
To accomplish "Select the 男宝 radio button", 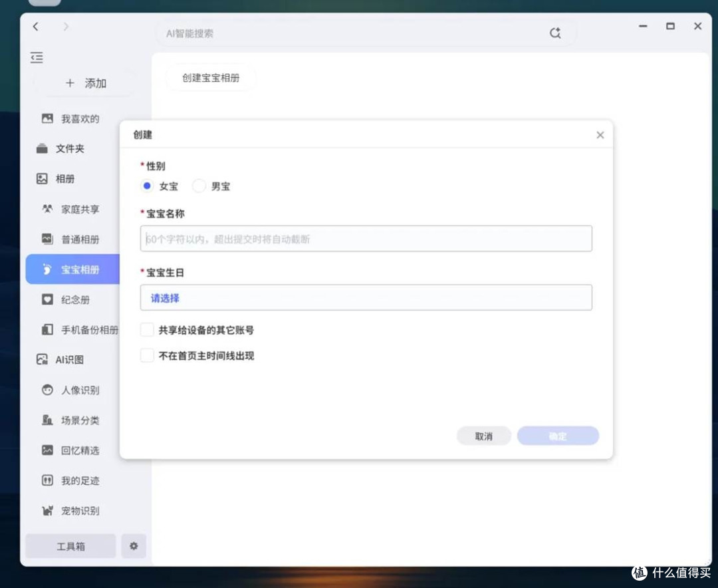I will click(199, 186).
